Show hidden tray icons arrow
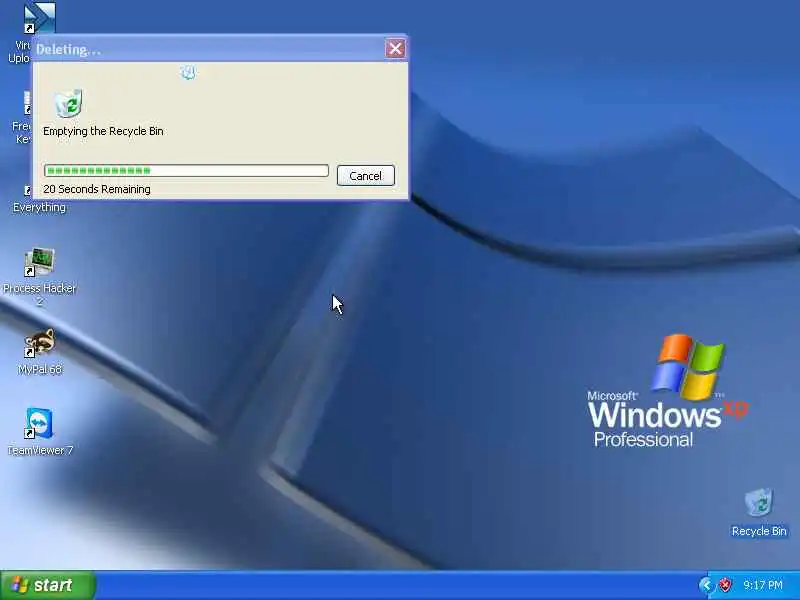This screenshot has width=800, height=600. tap(706, 585)
